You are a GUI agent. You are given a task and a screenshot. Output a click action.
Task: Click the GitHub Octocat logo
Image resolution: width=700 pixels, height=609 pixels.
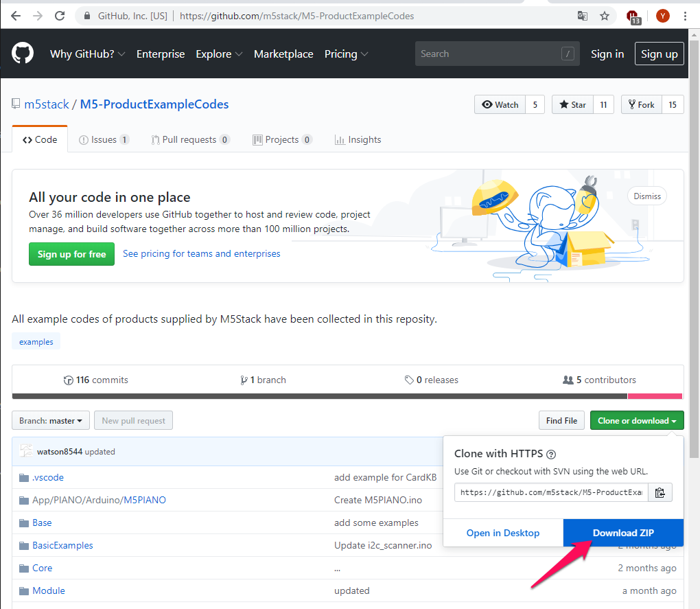23,54
